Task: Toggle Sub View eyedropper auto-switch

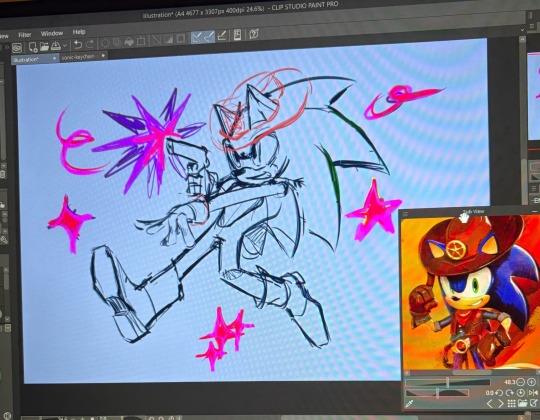Action: [409, 404]
